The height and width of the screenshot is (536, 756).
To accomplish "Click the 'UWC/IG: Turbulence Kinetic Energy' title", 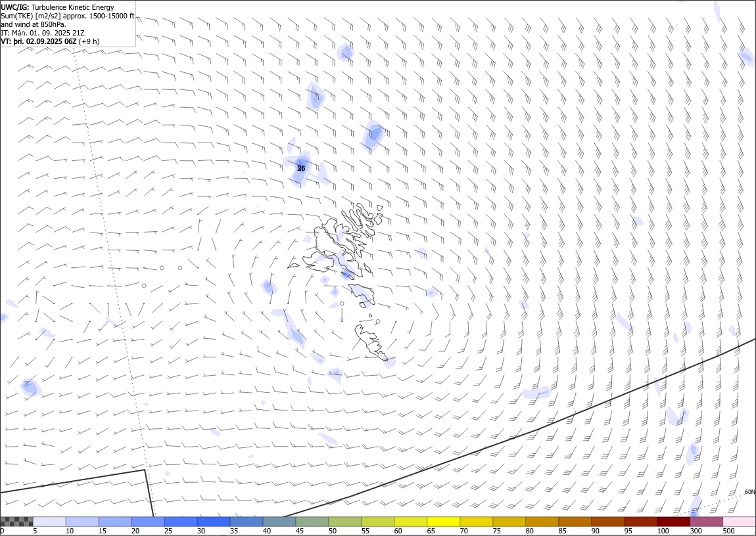I will (57, 7).
